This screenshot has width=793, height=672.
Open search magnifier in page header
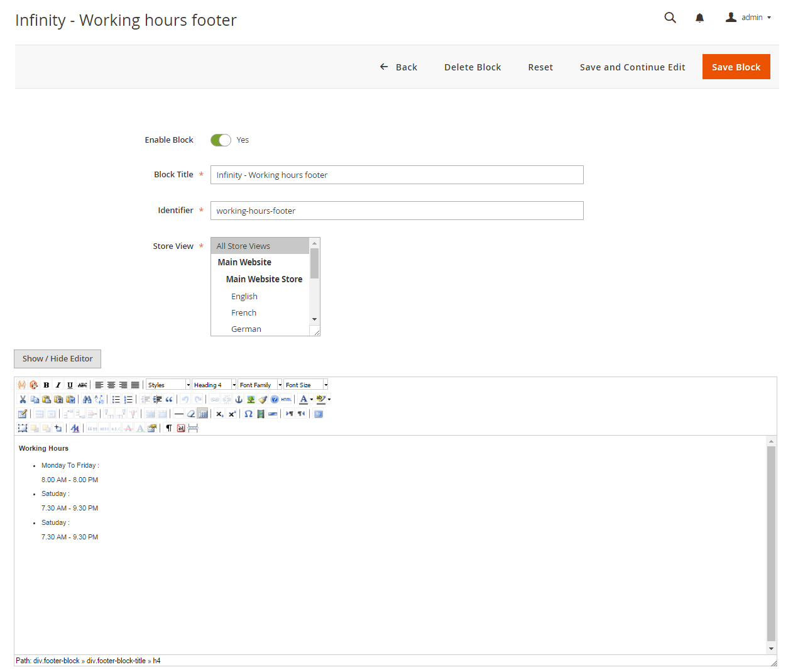(x=670, y=18)
